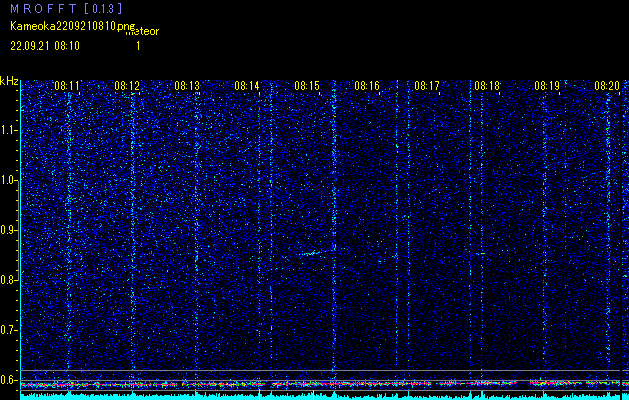629x400 pixels.
Task: Click the 0.8 kHz axis label
Action: tap(8, 280)
